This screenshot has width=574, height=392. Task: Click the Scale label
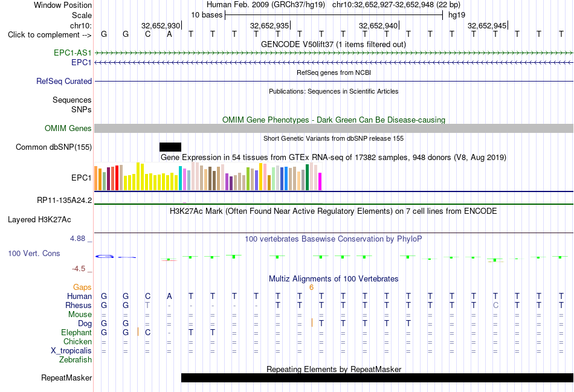coord(82,15)
